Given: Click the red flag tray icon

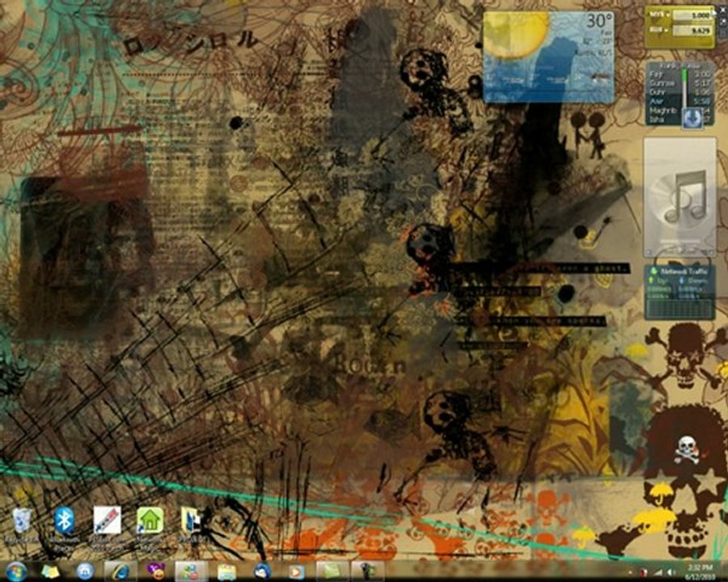Looking at the screenshot, I should pos(645,573).
